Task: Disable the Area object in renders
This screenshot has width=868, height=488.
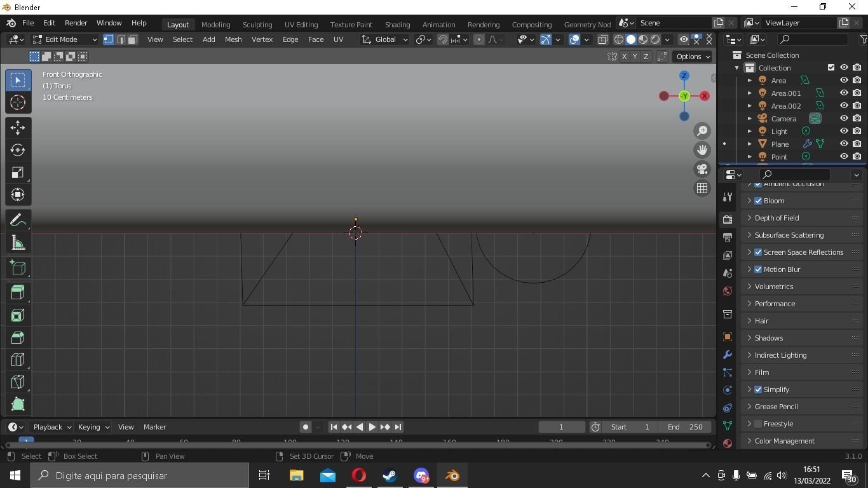Action: click(x=857, y=80)
